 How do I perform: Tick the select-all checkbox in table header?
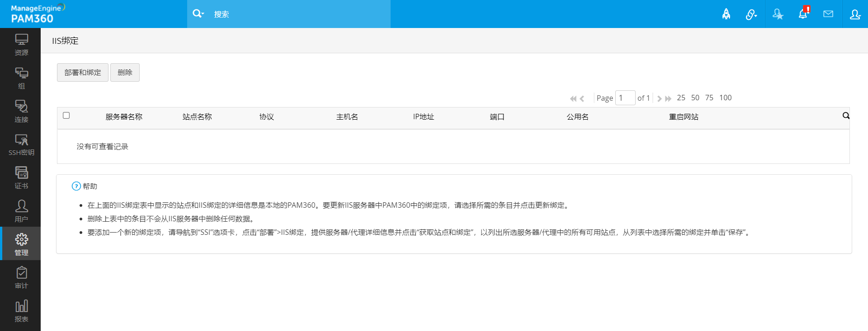pos(66,116)
